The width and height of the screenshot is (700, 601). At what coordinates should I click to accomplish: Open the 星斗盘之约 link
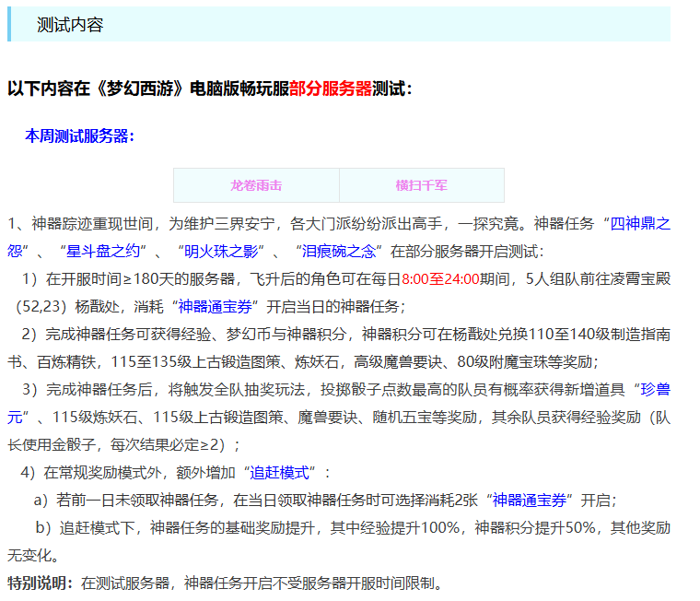[x=101, y=251]
